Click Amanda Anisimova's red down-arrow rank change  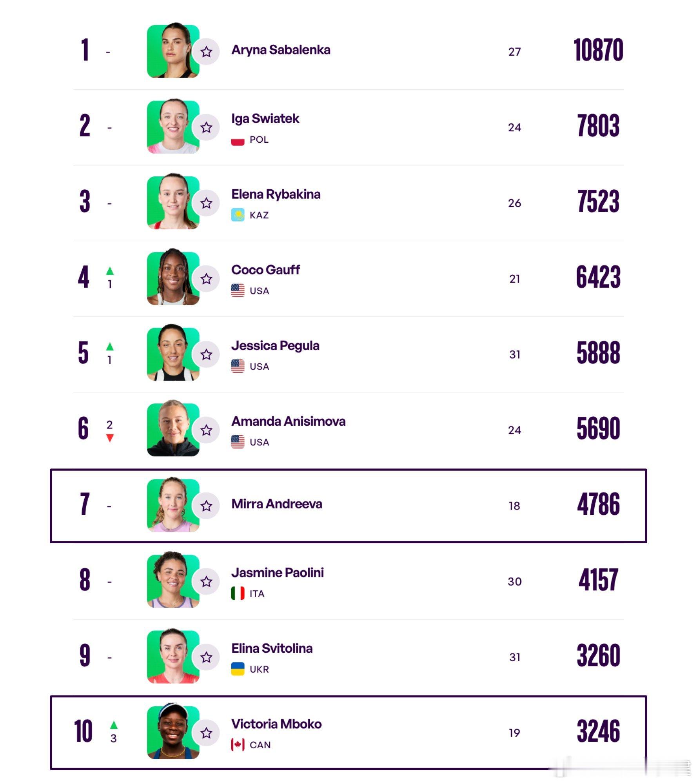coord(110,438)
